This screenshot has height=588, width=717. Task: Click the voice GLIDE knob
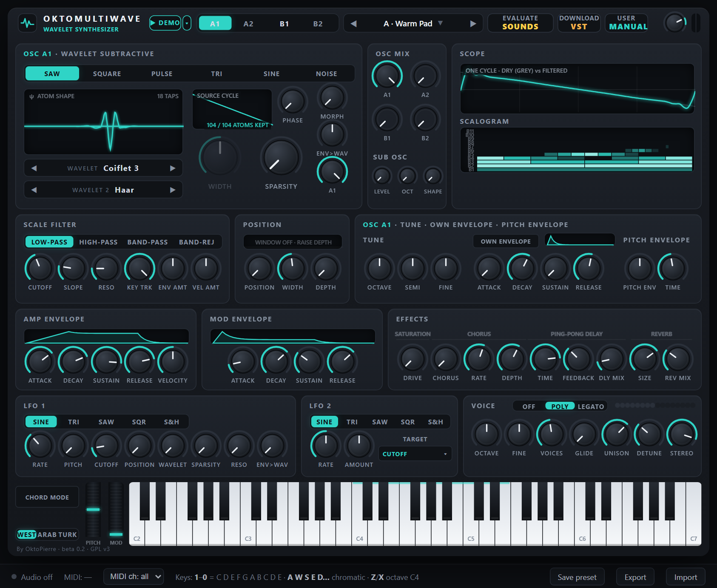tap(584, 435)
